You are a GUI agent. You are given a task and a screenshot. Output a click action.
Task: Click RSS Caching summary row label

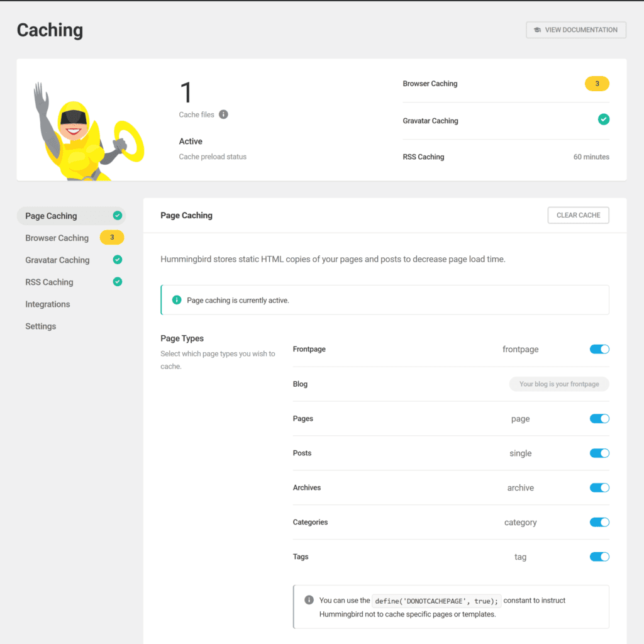pos(423,157)
